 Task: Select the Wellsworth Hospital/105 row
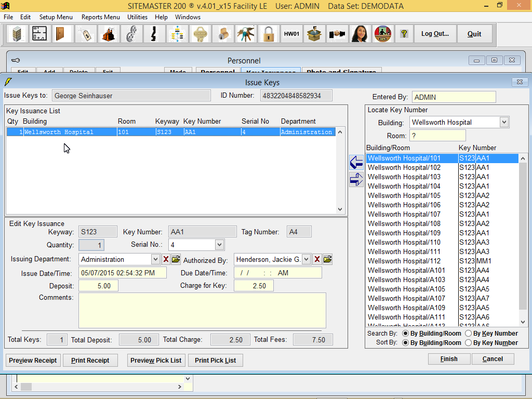442,195
